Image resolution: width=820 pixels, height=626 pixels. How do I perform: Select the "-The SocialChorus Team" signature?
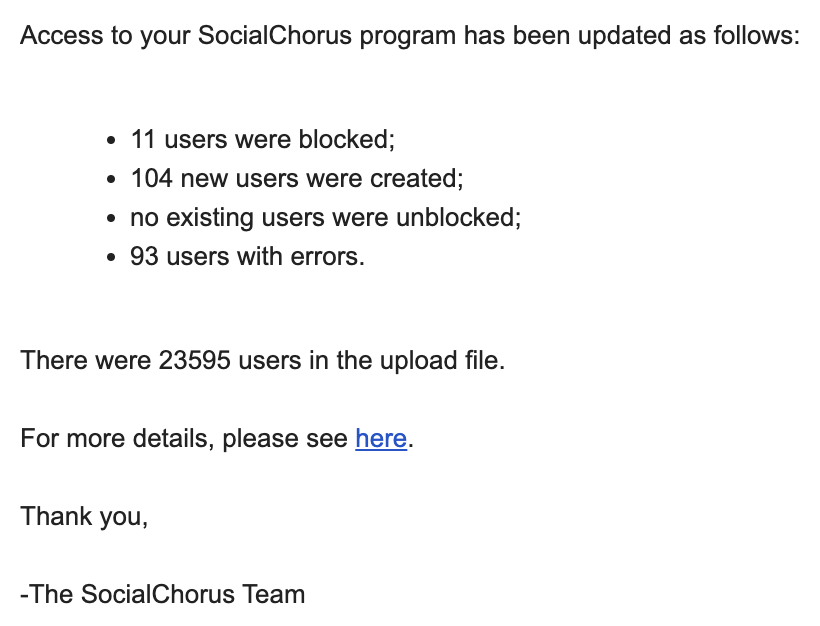coord(163,595)
